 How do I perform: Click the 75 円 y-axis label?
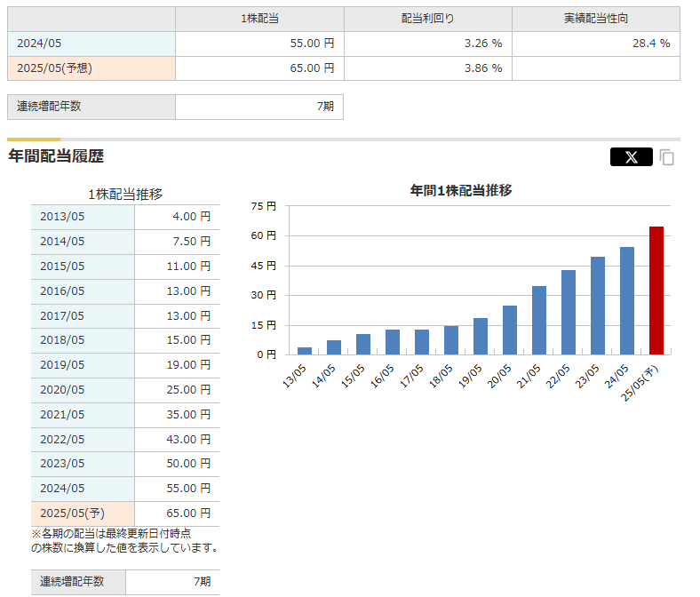(x=265, y=206)
